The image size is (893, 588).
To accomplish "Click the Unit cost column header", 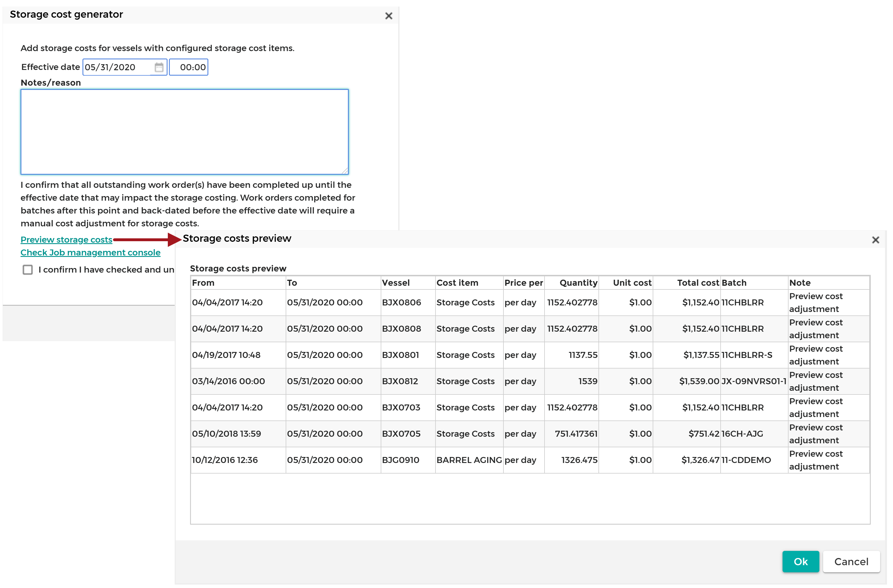I will tap(626, 283).
